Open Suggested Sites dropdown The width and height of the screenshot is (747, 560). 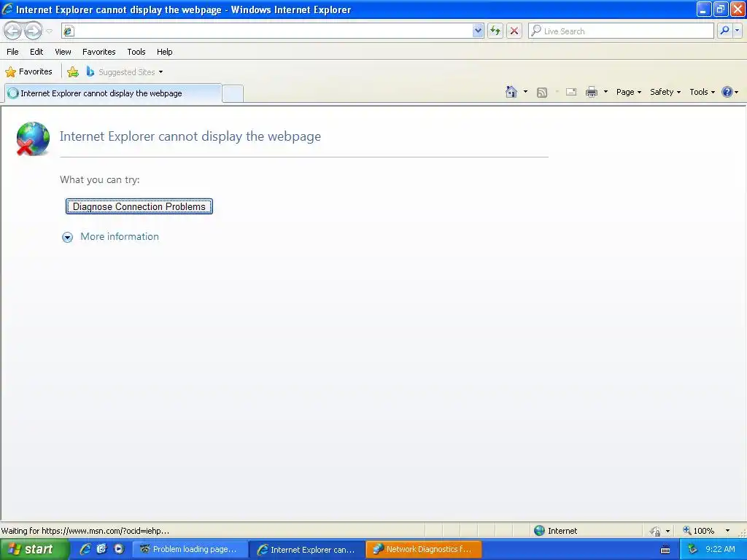pyautogui.click(x=125, y=72)
